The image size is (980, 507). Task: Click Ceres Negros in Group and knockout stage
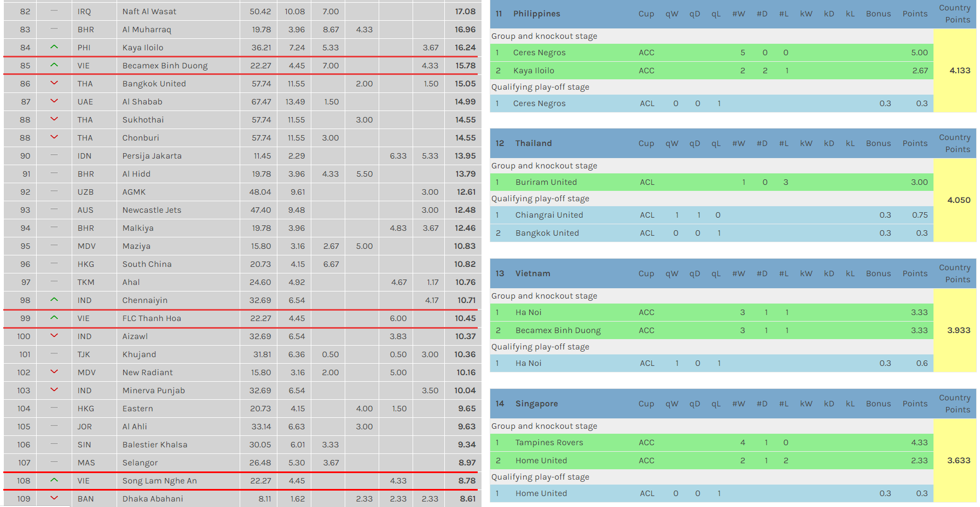coord(539,53)
